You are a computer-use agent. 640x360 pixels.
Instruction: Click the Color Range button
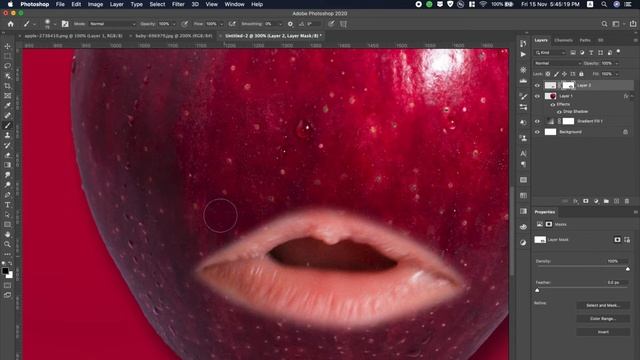(x=603, y=318)
